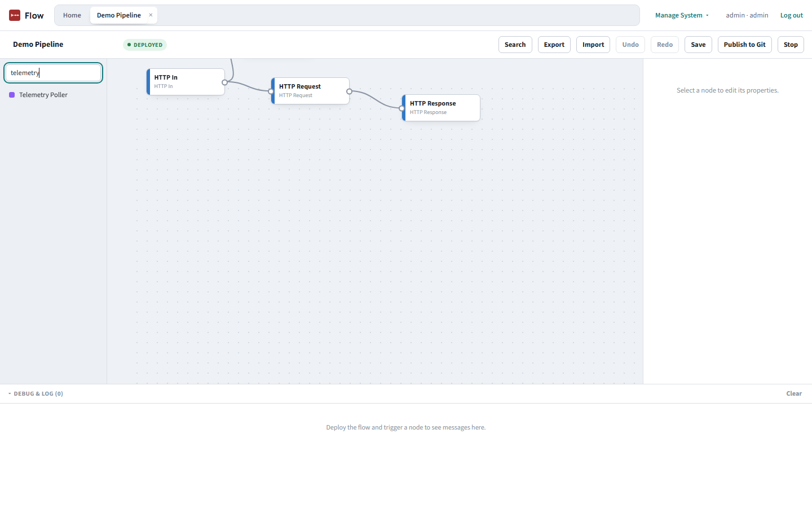The width and height of the screenshot is (812, 508).
Task: Click the 'Select a node to edit' message
Action: (727, 90)
